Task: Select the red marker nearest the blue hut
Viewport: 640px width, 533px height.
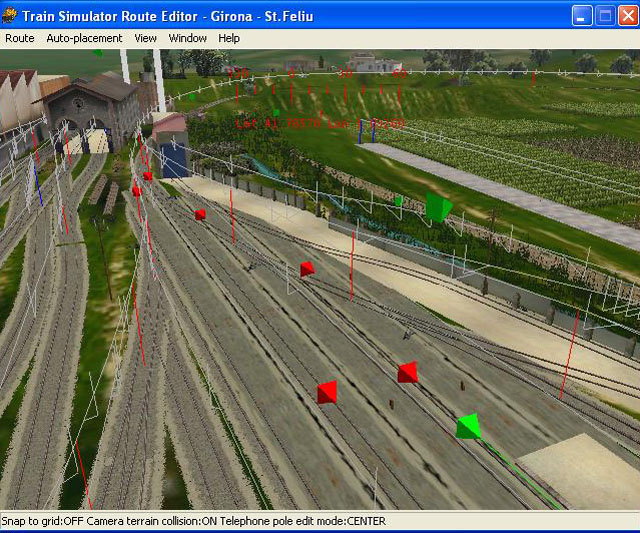Action: 200,214
